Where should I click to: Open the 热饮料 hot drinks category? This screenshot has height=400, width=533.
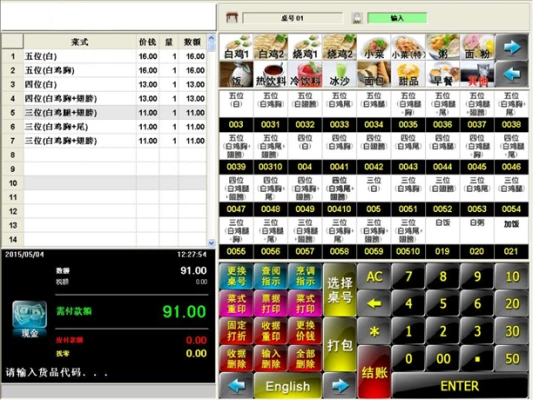(271, 74)
